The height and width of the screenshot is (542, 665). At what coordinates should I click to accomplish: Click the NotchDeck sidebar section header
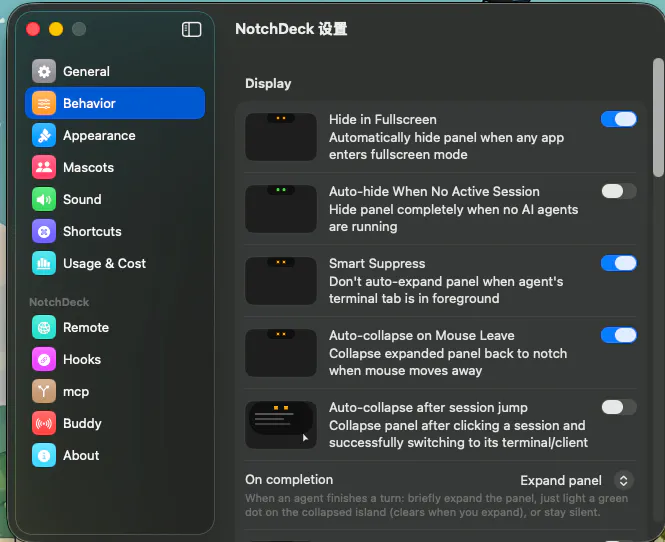(59, 302)
